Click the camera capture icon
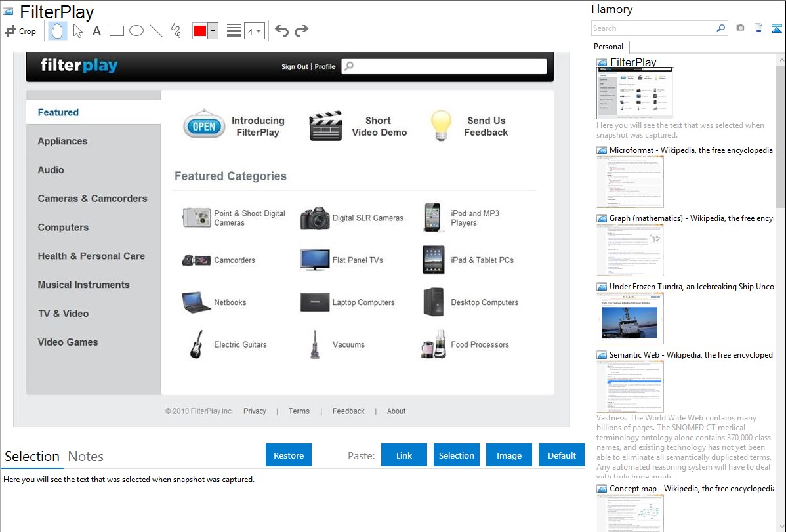The image size is (786, 532). (740, 28)
